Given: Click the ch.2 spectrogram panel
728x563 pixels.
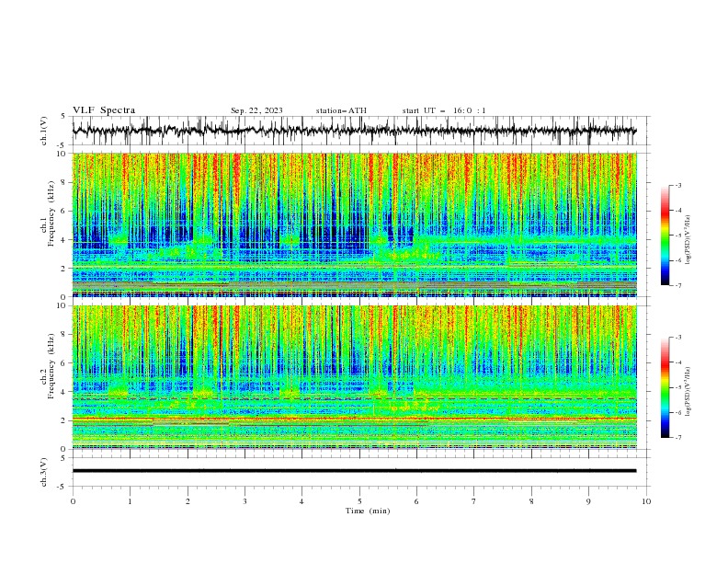Looking at the screenshot, I should coord(354,377).
